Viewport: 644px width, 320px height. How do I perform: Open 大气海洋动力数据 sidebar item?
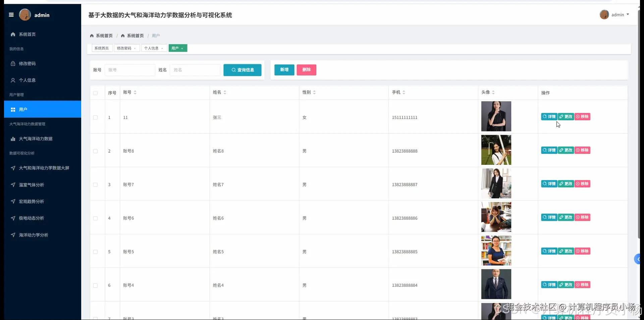click(43, 139)
